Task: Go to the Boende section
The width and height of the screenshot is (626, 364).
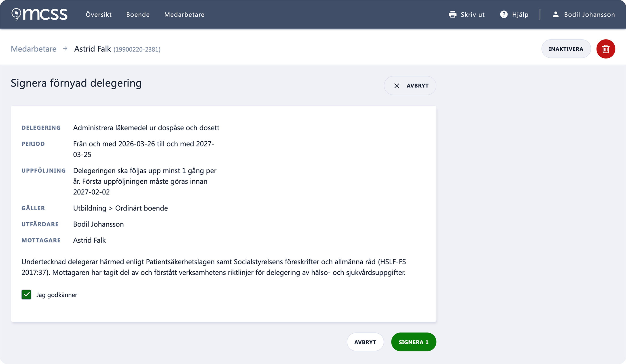Action: (138, 14)
